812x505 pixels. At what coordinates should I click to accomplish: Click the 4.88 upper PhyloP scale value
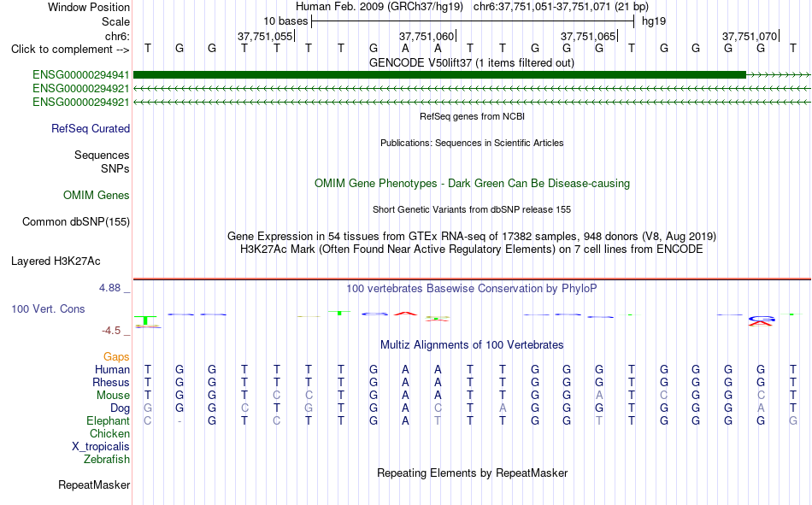point(109,288)
